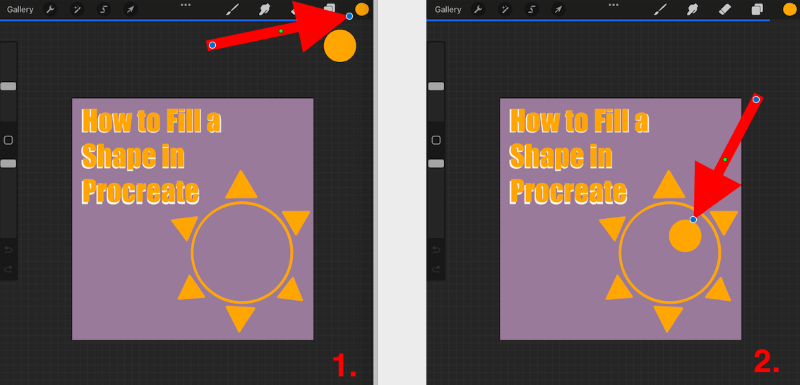
Task: Tap the square Modify button in left sidebar
Action: pos(8,140)
